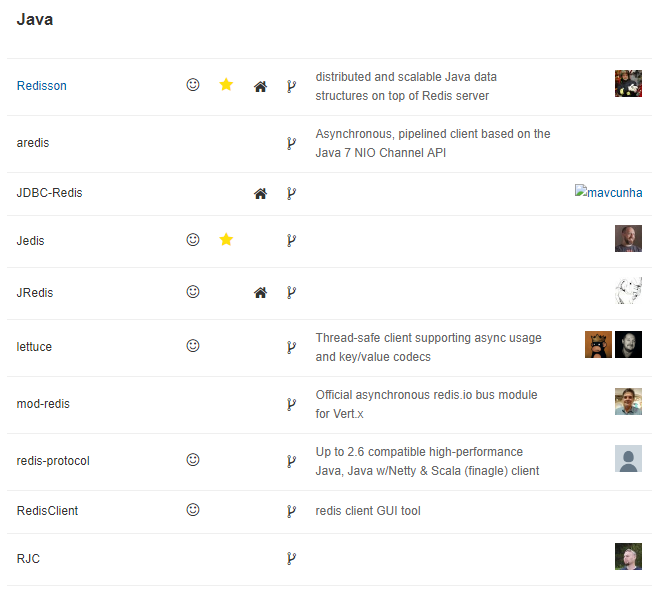Click the star icon next to Redisson
Screen dimensions: 663x589
(226, 85)
